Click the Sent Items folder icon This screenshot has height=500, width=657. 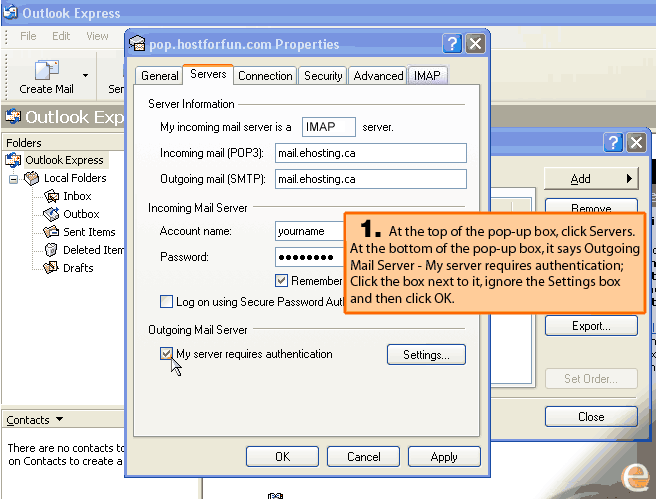coord(51,232)
